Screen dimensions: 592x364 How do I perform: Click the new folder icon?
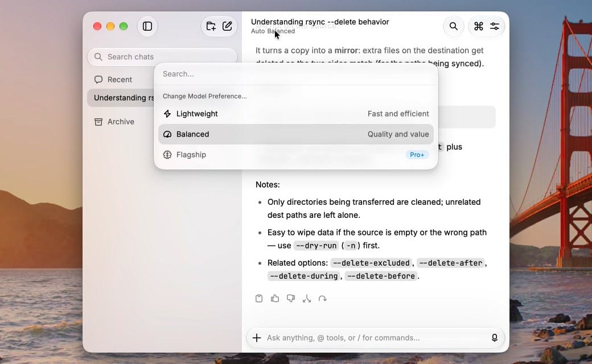pyautogui.click(x=211, y=26)
